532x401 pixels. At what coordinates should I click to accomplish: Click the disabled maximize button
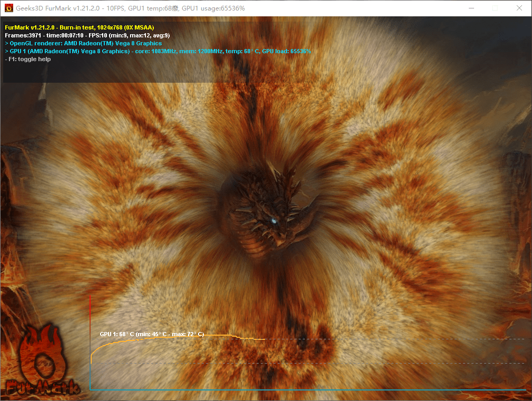tap(495, 8)
